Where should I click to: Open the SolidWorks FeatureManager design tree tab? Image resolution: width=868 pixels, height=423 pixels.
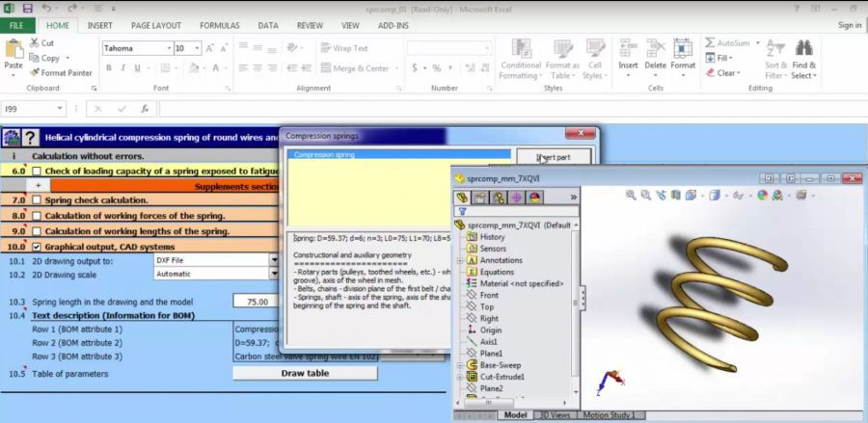[461, 198]
